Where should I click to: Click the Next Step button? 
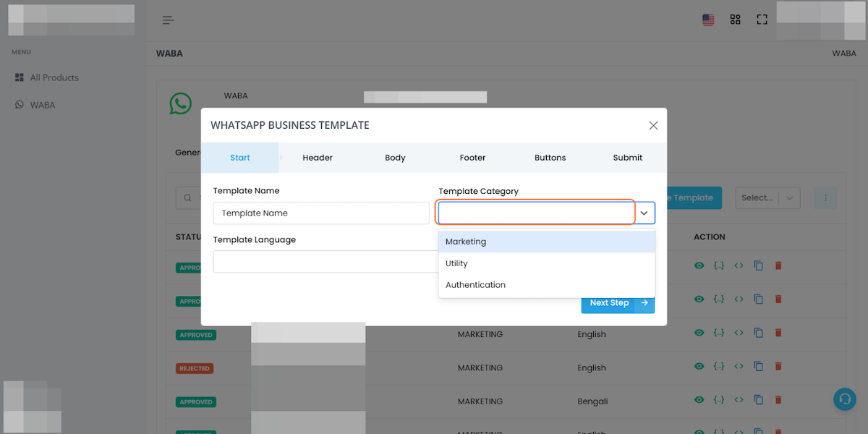coord(618,303)
